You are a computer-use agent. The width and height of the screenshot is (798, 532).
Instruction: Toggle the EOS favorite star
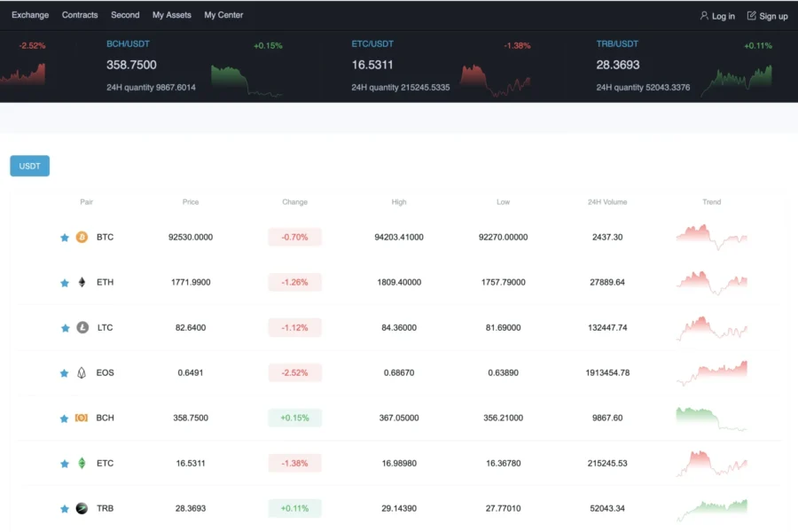point(64,373)
